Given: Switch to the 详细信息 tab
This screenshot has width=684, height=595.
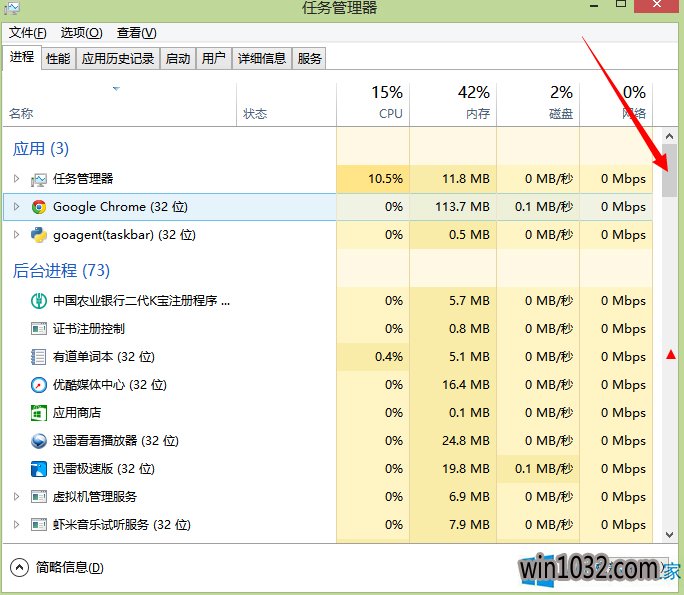Looking at the screenshot, I should point(261,59).
